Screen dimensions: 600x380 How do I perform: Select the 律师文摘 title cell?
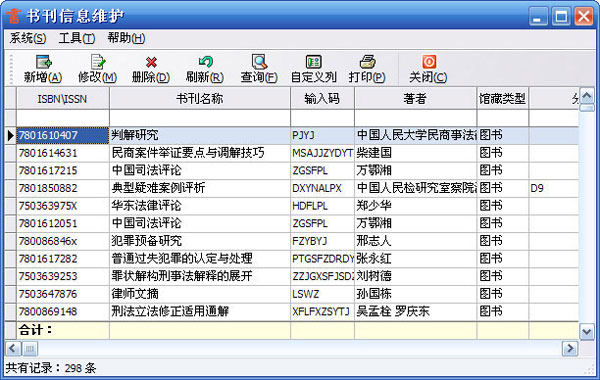[200, 294]
